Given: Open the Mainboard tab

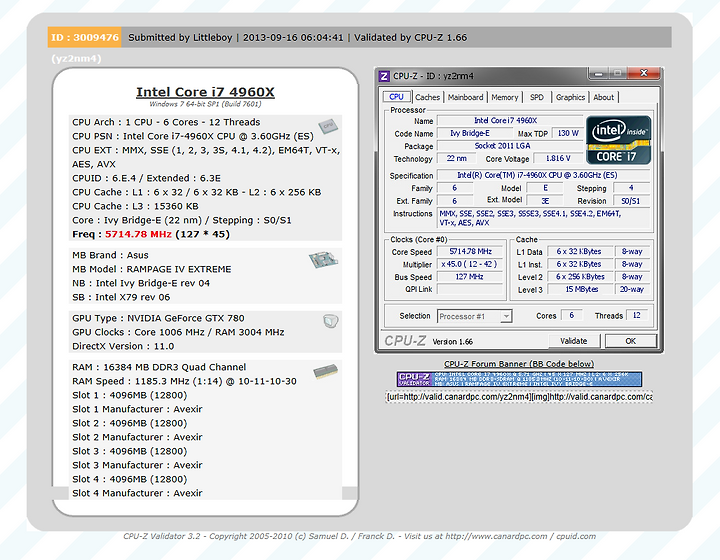Looking at the screenshot, I should pyautogui.click(x=466, y=97).
